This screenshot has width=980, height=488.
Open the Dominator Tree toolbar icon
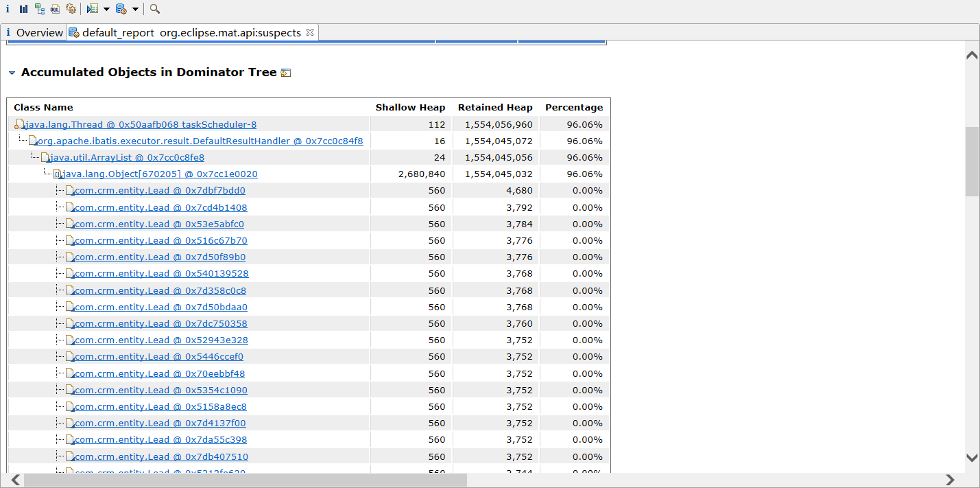click(x=40, y=9)
